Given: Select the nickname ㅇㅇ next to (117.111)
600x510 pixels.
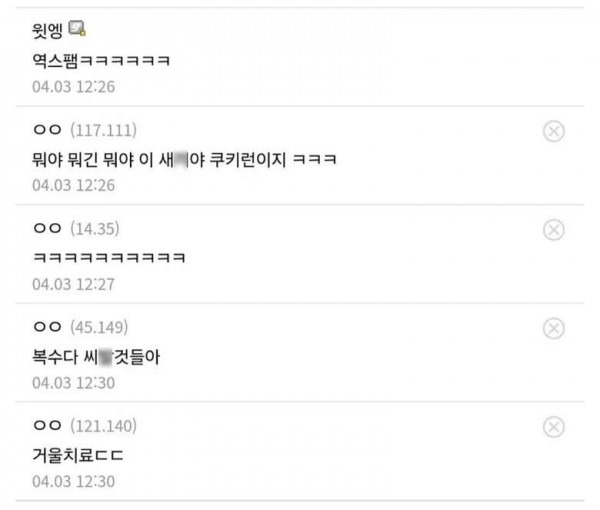Looking at the screenshot, I should [x=47, y=130].
